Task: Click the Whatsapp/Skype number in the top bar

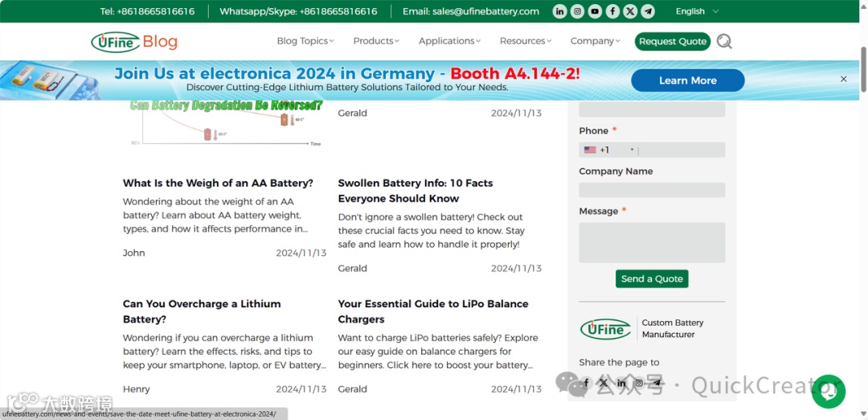Action: [x=298, y=11]
